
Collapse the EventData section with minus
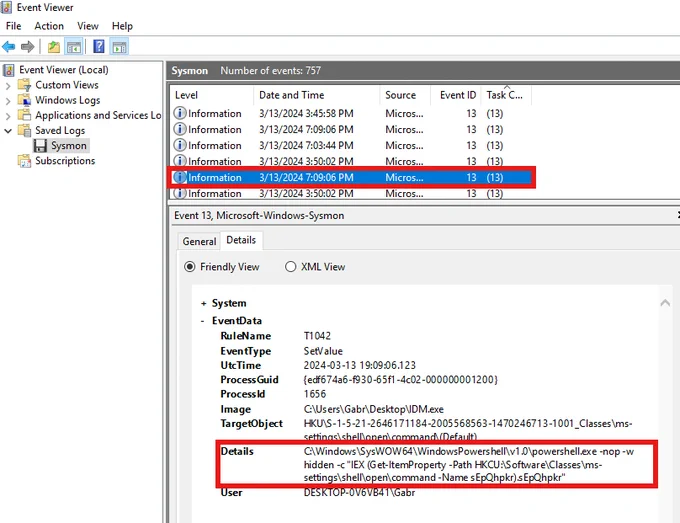[x=203, y=321]
